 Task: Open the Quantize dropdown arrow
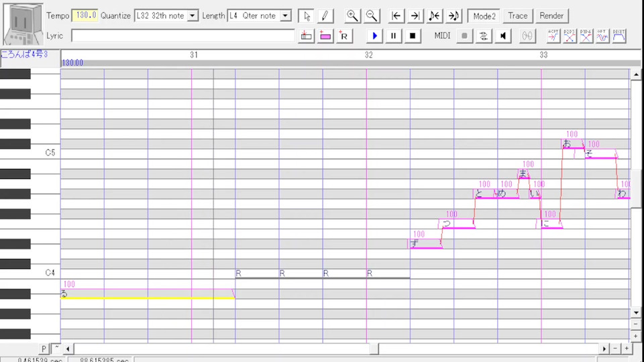pos(193,16)
